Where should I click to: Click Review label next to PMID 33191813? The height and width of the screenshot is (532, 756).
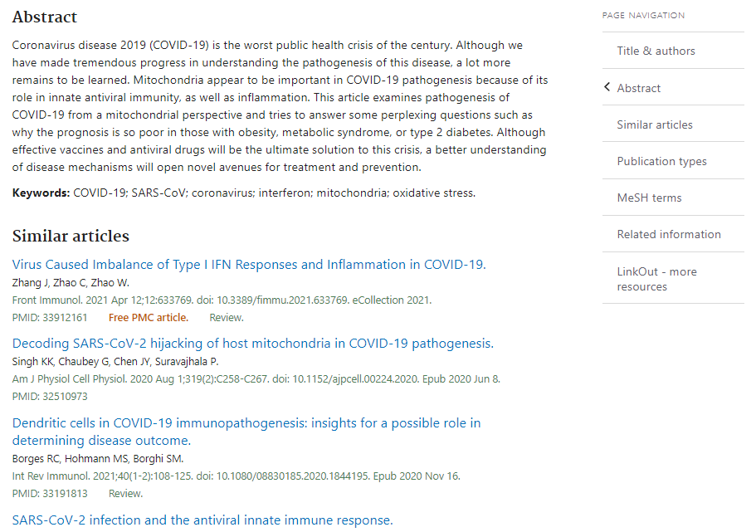tap(126, 494)
